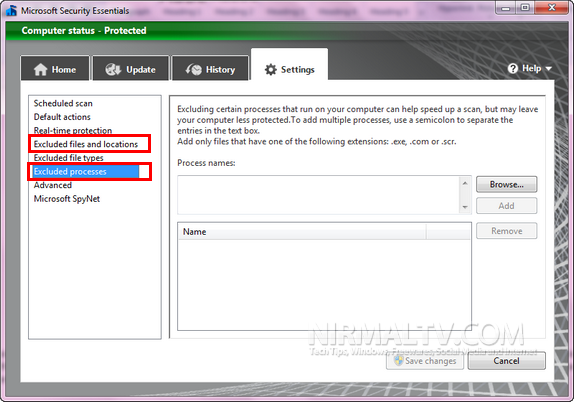Click the Cancel button

click(507, 361)
